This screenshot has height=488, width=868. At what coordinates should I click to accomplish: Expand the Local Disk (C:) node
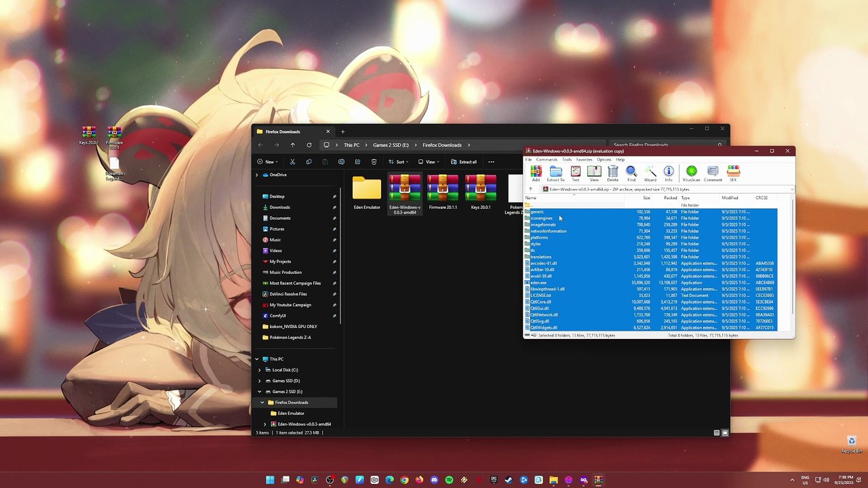[x=259, y=370]
